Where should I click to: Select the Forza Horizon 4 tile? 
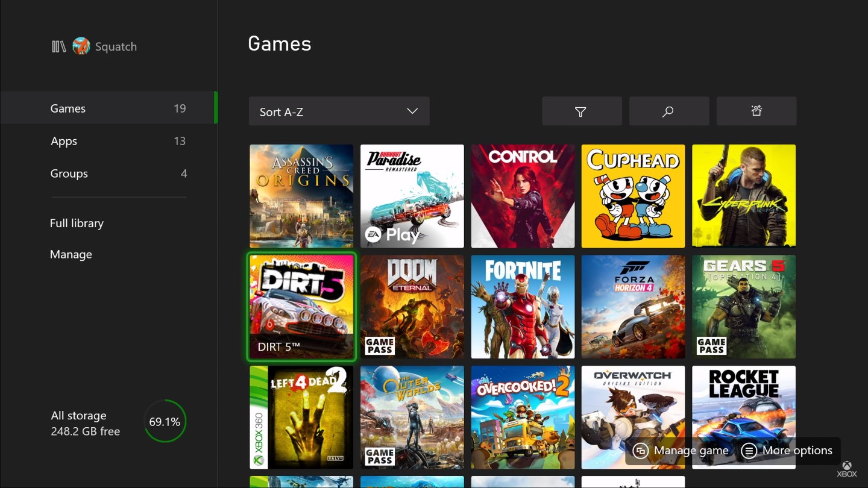[633, 307]
